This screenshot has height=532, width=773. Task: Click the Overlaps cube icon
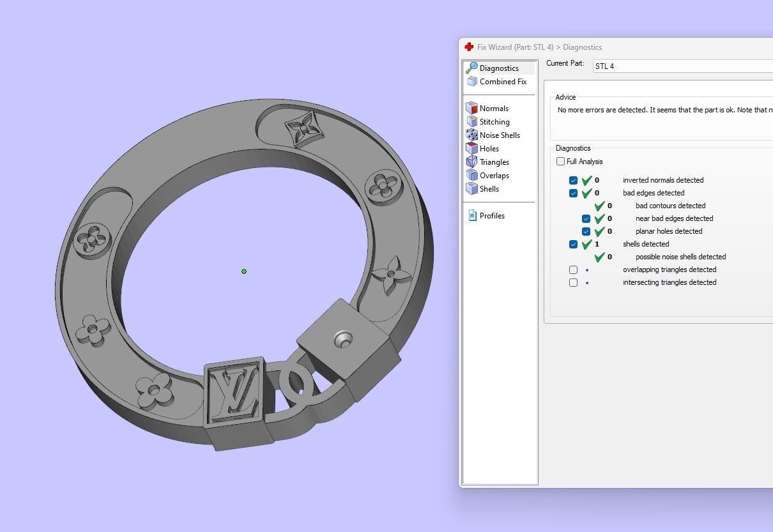472,175
